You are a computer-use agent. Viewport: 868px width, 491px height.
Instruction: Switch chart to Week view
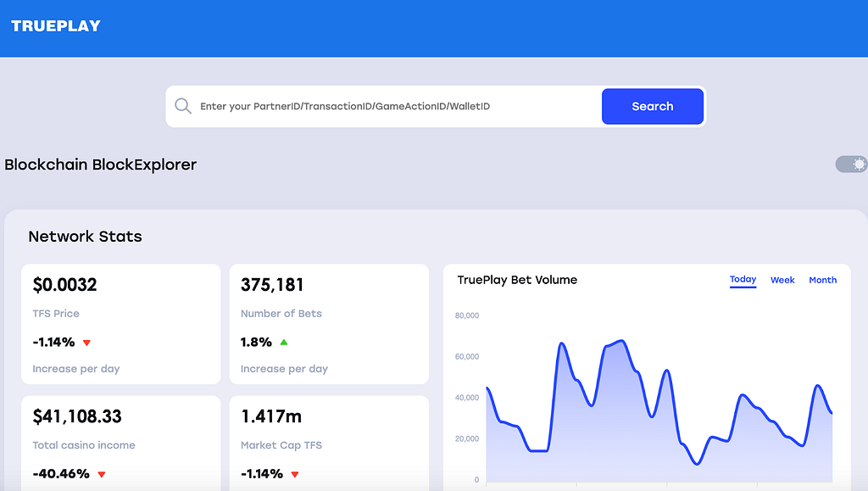(x=782, y=280)
